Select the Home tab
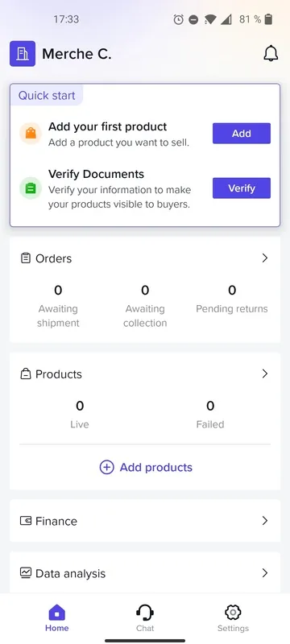 [x=56, y=617]
